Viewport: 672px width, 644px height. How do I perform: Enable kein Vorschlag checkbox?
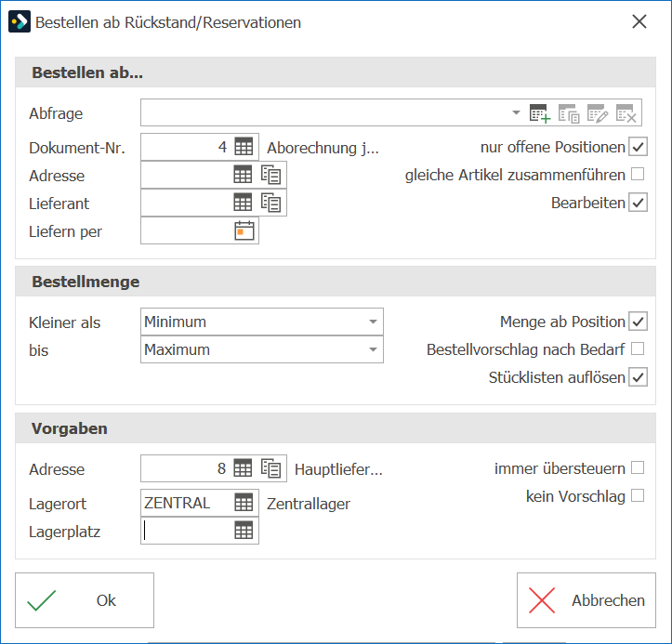click(x=638, y=495)
